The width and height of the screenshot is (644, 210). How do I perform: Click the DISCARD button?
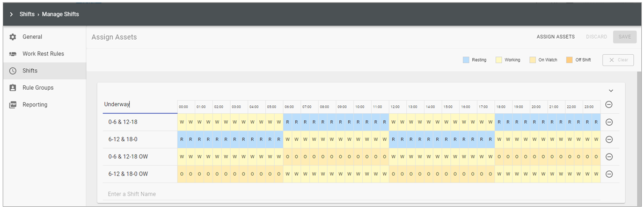pyautogui.click(x=596, y=37)
